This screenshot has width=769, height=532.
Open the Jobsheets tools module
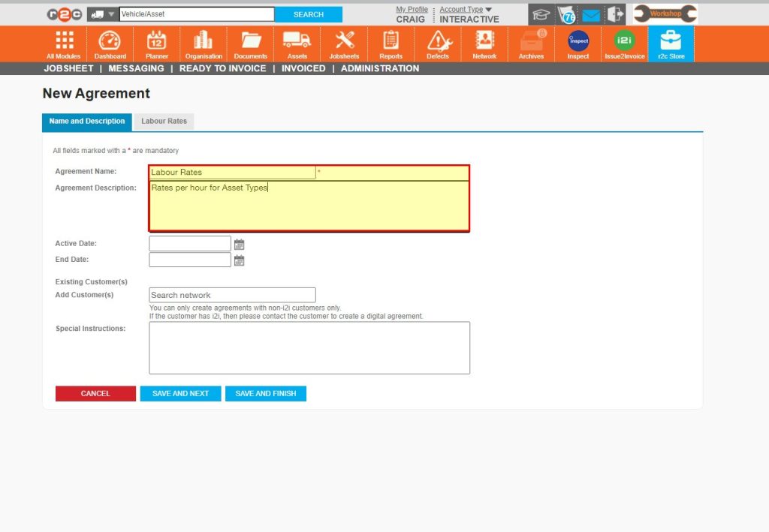point(344,44)
